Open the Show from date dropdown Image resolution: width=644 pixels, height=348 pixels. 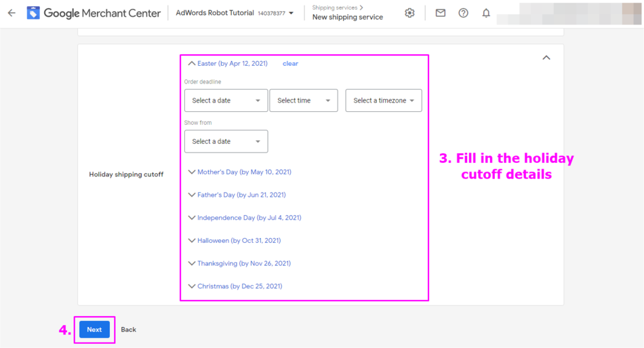[226, 142]
